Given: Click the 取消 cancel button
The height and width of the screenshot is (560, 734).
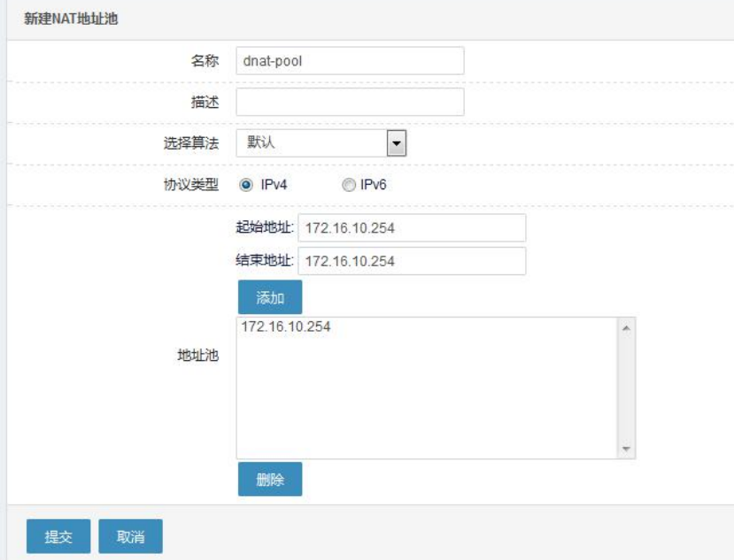Looking at the screenshot, I should pyautogui.click(x=131, y=536).
